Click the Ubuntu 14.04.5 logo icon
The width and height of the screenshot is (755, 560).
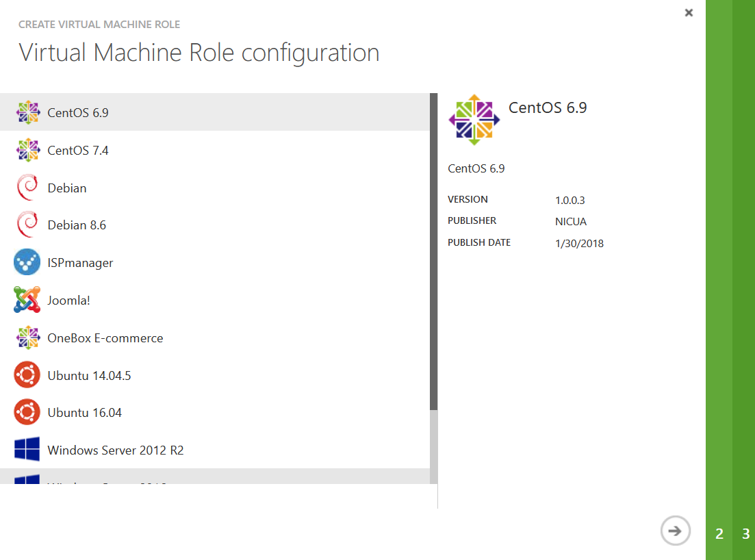click(27, 374)
